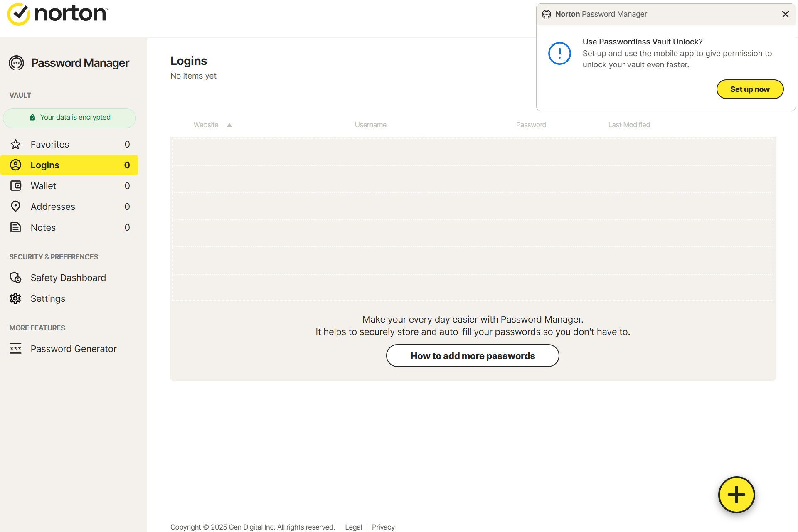This screenshot has width=798, height=532.
Task: Toggle Website column sort arrow
Action: [x=229, y=125]
